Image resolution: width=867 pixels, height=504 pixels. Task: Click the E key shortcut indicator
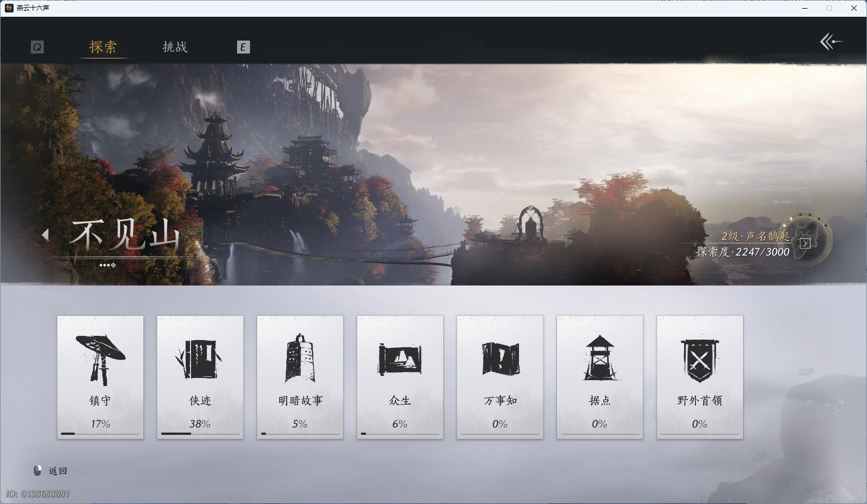(244, 47)
